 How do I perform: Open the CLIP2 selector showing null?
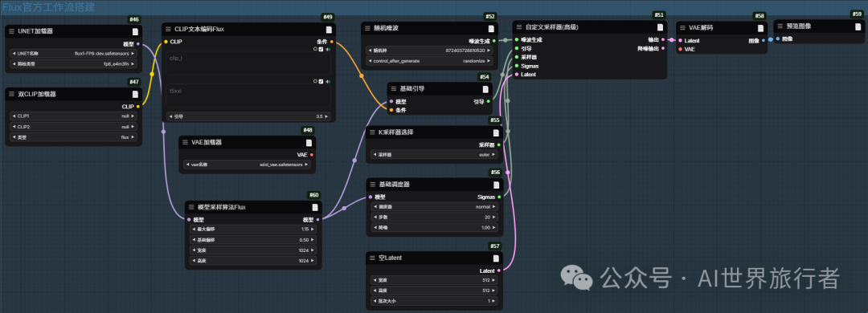(74, 127)
